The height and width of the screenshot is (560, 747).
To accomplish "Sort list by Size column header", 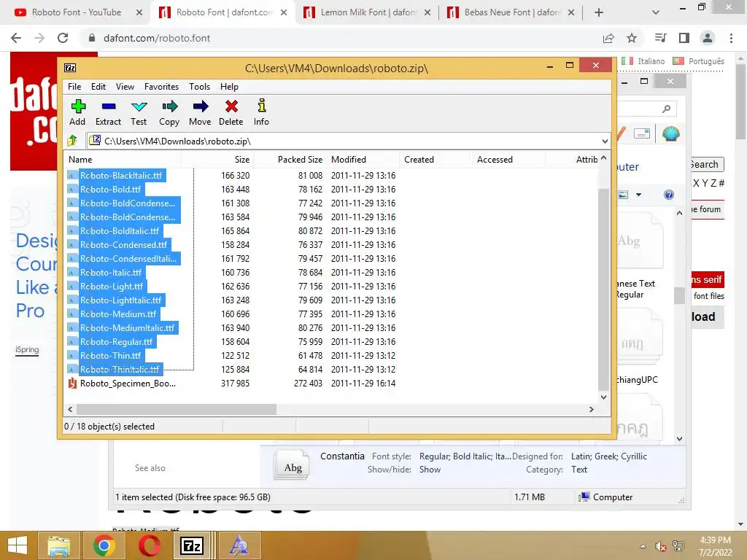I will click(217, 160).
